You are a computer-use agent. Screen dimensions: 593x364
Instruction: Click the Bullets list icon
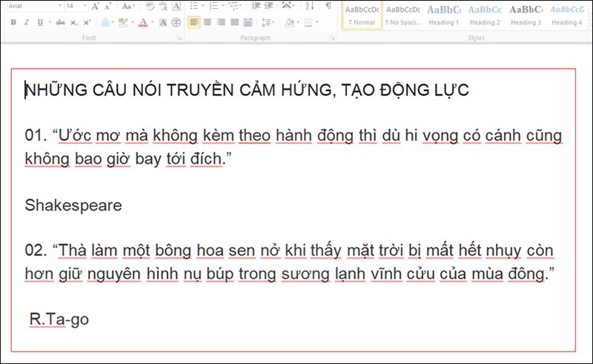[x=194, y=6]
